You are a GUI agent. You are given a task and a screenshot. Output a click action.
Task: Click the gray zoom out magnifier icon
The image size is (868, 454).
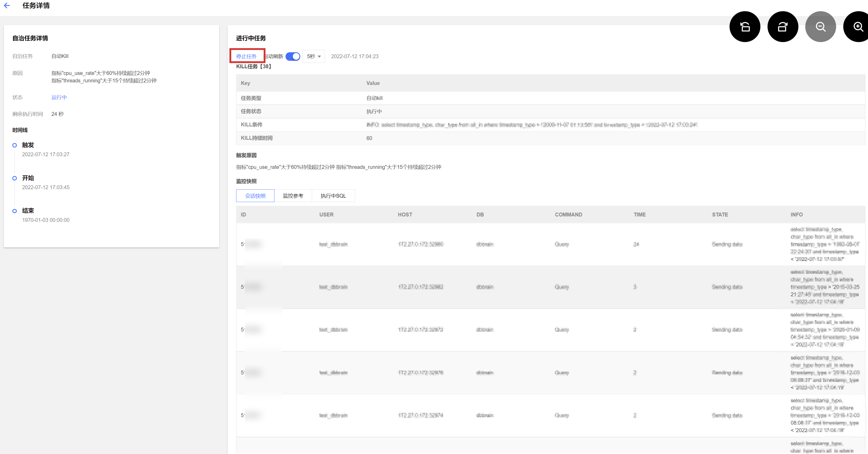(821, 27)
